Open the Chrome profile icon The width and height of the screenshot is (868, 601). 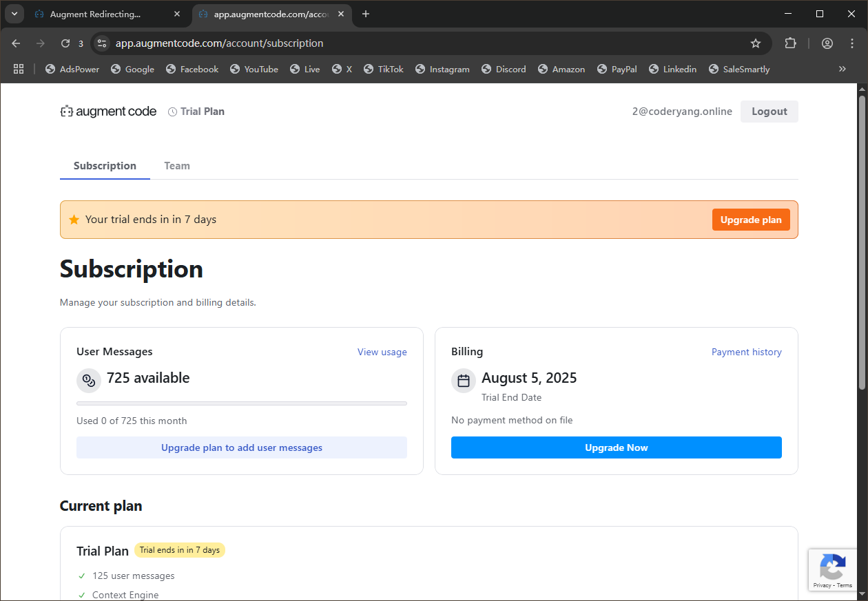click(x=827, y=43)
